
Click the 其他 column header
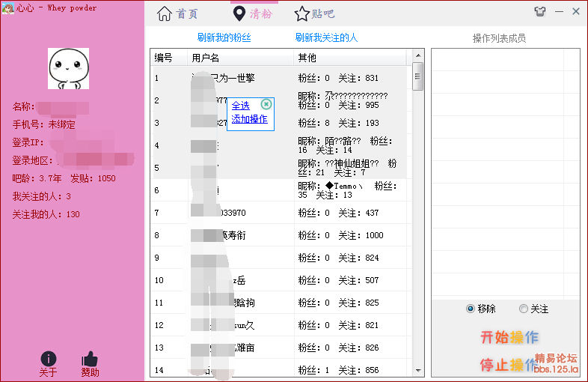(x=350, y=58)
